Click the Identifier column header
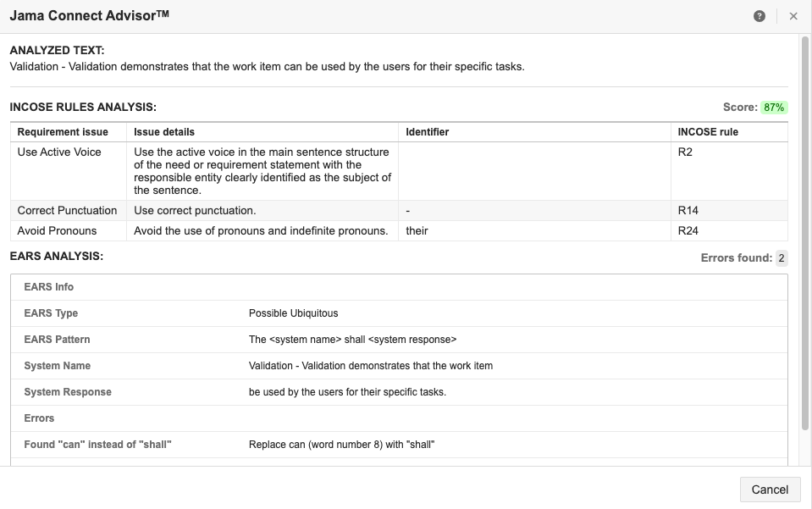This screenshot has width=812, height=509. [428, 132]
